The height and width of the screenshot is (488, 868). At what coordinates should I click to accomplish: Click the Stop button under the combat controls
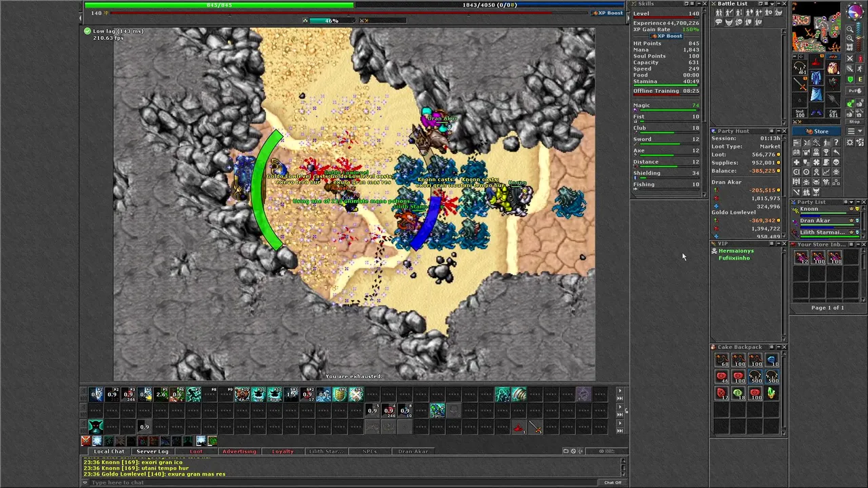tap(854, 121)
